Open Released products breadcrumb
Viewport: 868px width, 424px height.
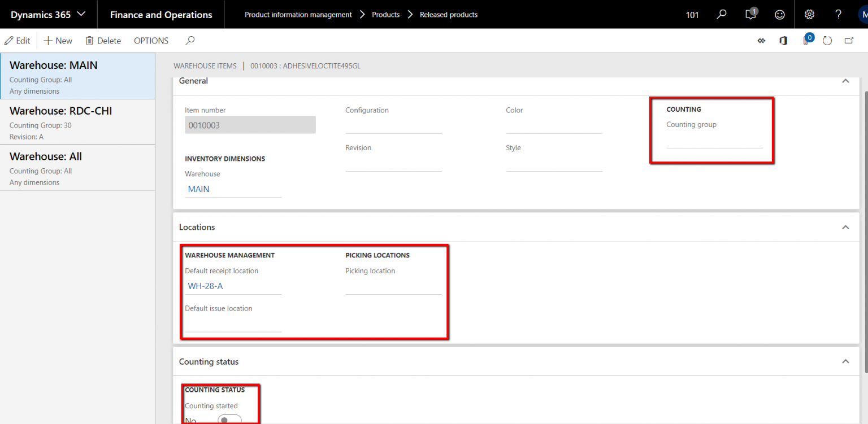click(449, 15)
